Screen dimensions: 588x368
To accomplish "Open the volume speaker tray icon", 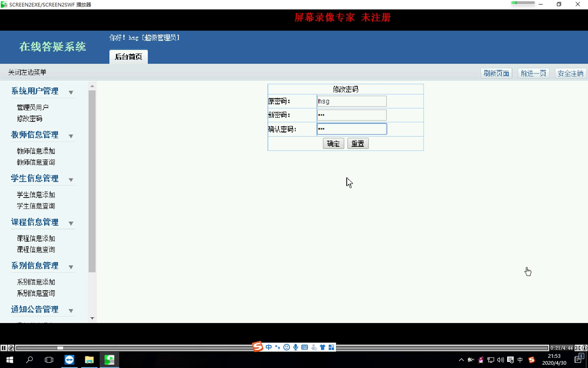I will [500, 360].
